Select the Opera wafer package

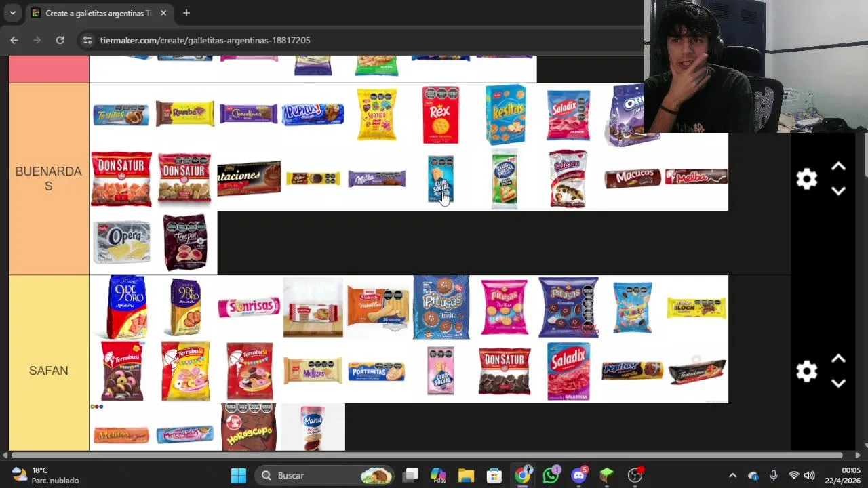tap(121, 242)
